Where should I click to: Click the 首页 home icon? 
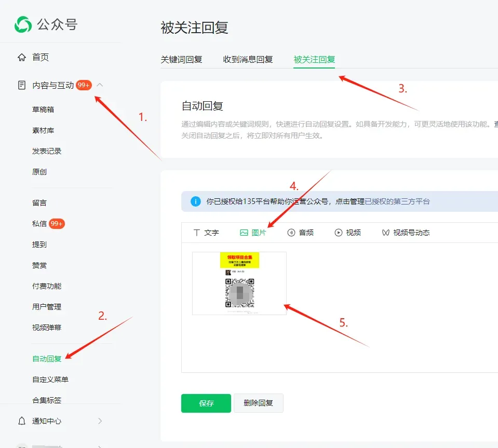[22, 57]
